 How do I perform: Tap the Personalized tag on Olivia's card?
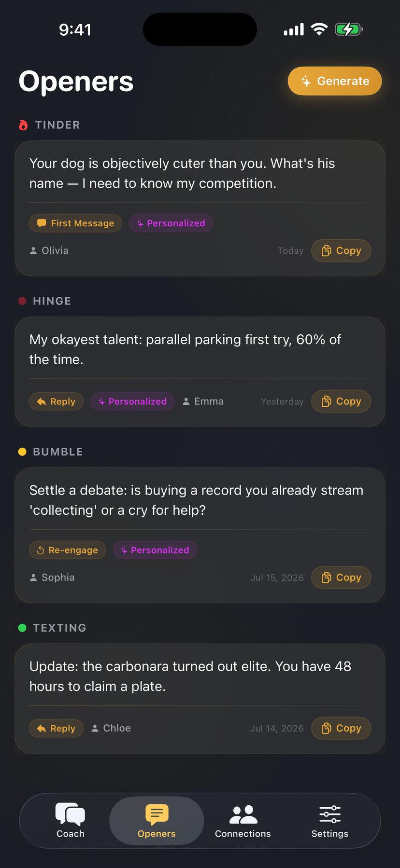click(x=171, y=223)
